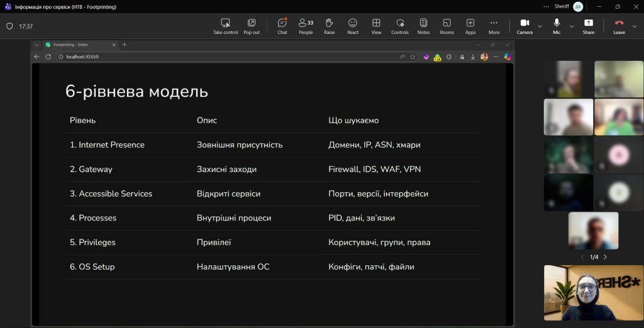
Task: Open the React emoji menu
Action: [353, 26]
